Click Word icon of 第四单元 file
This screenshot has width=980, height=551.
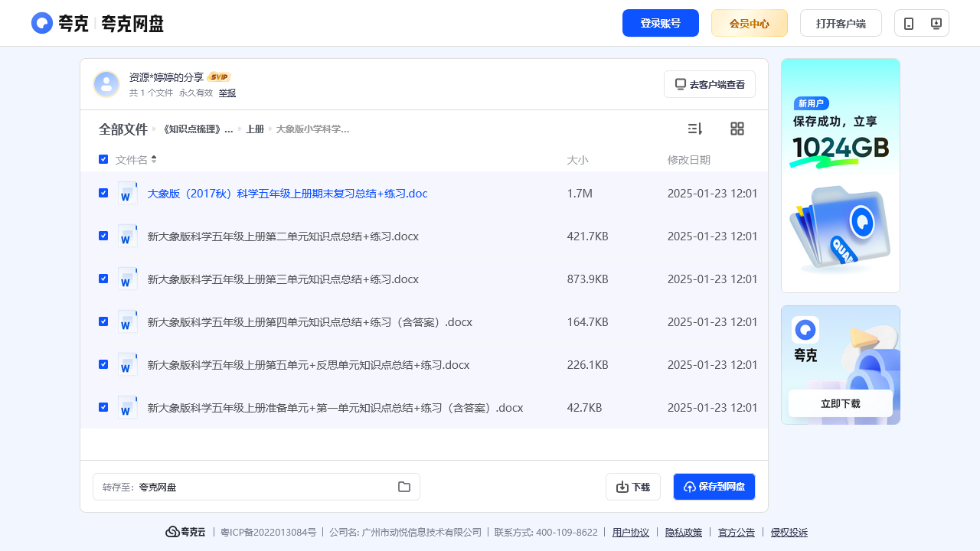pyautogui.click(x=128, y=322)
